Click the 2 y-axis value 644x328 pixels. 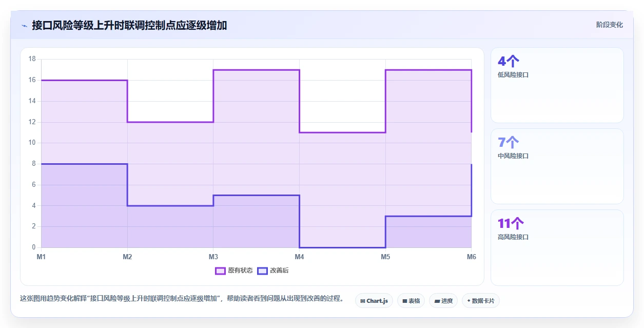coord(34,226)
